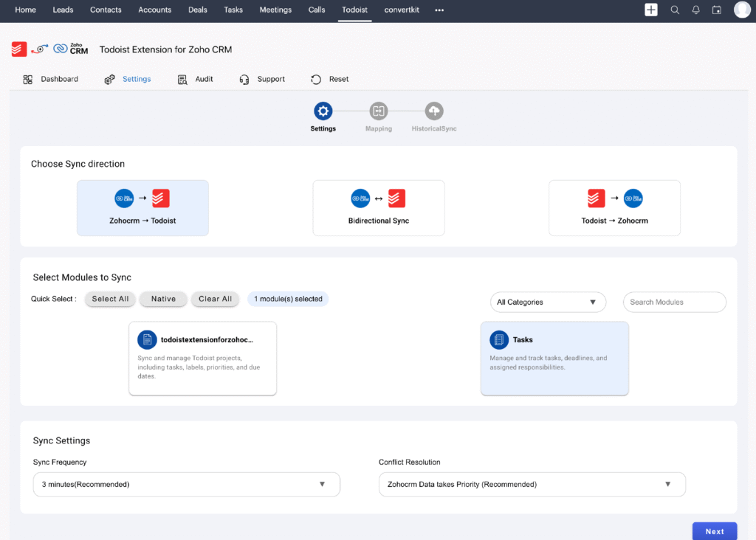Click the Next button to proceed
The image size is (756, 540).
click(714, 530)
